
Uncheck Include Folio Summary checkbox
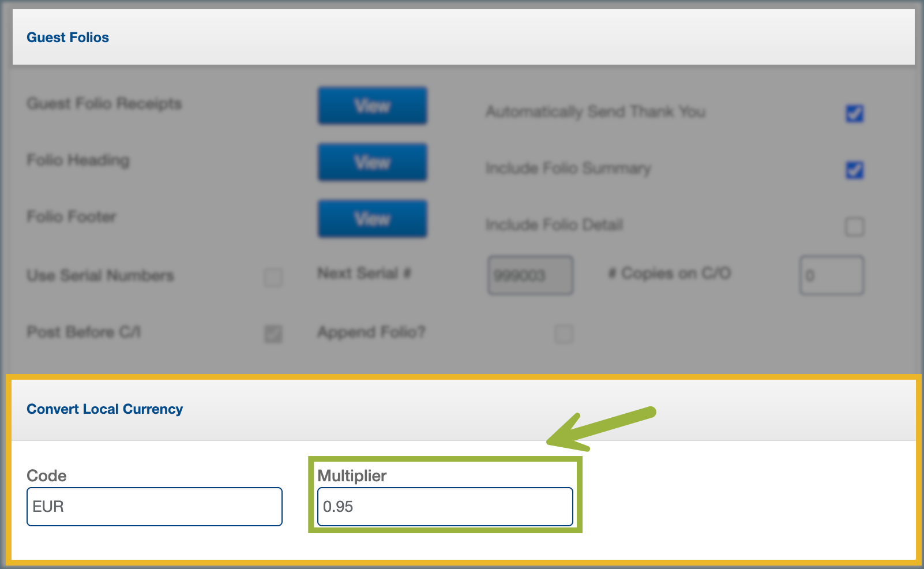(854, 170)
